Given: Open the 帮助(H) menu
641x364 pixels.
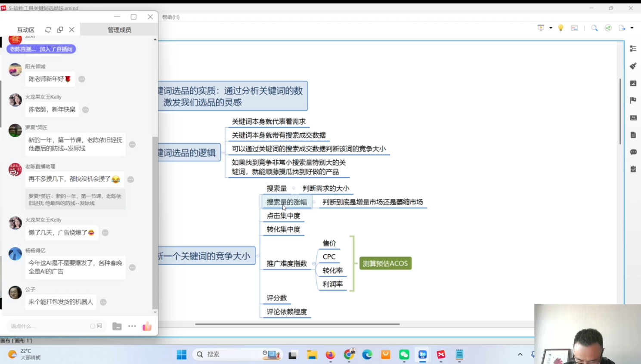Looking at the screenshot, I should click(x=171, y=17).
